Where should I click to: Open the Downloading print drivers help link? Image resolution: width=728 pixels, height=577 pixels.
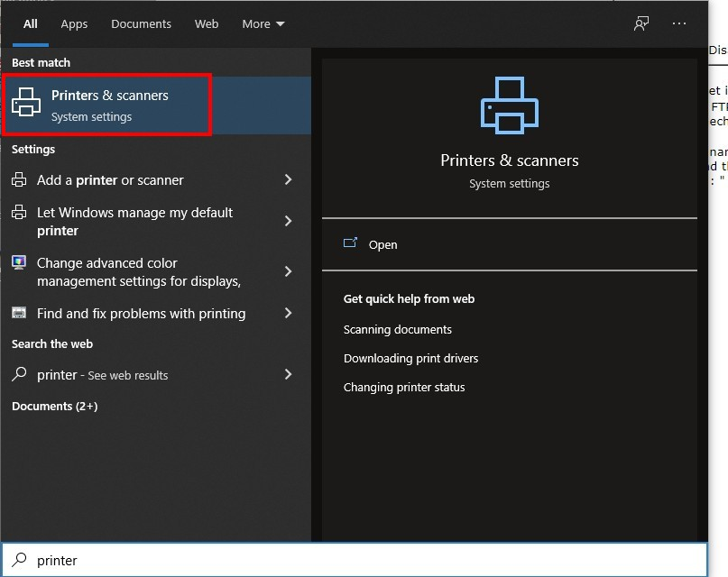coord(410,358)
